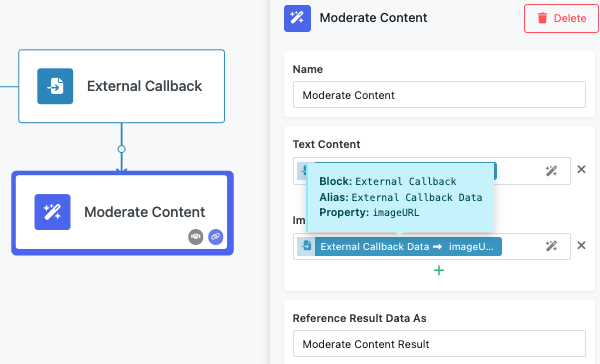Click the Text Content label
Screen dimensions: 600x364
[x=326, y=144]
